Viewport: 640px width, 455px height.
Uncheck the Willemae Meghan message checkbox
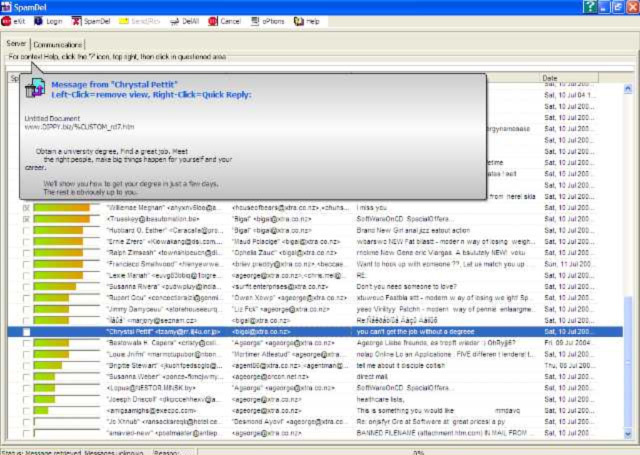26,207
